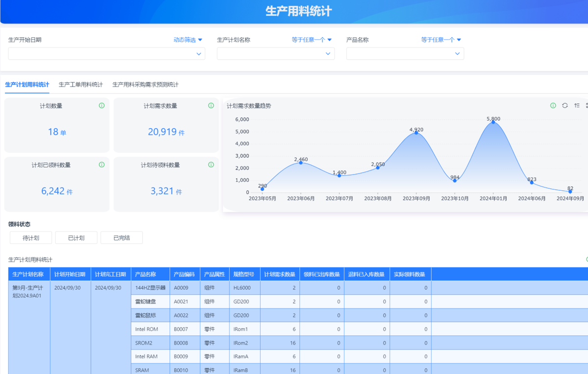
Task: Open the 产品名称 selection combo box
Action: pos(405,54)
